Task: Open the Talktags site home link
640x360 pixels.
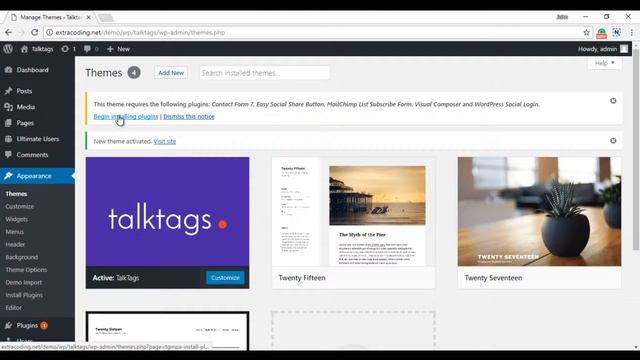Action: (x=37, y=49)
